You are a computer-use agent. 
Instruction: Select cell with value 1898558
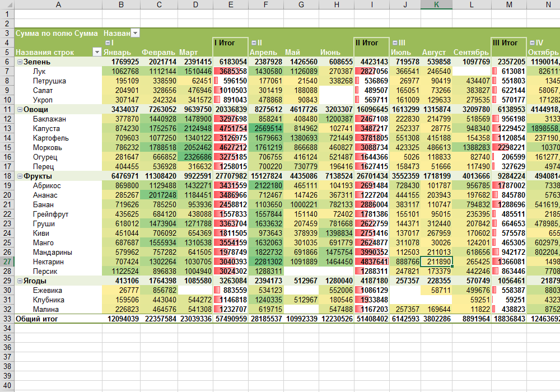(543, 129)
